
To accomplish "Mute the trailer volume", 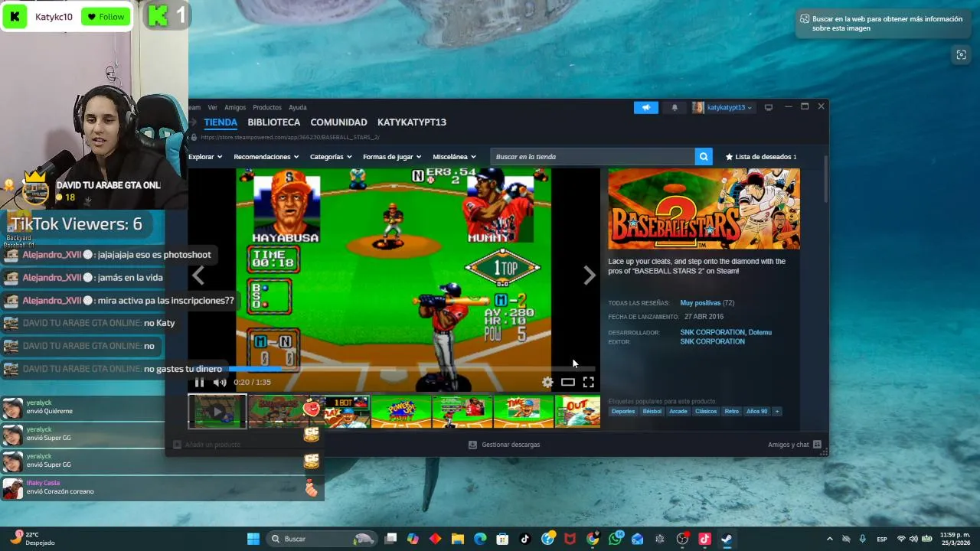I will point(220,382).
